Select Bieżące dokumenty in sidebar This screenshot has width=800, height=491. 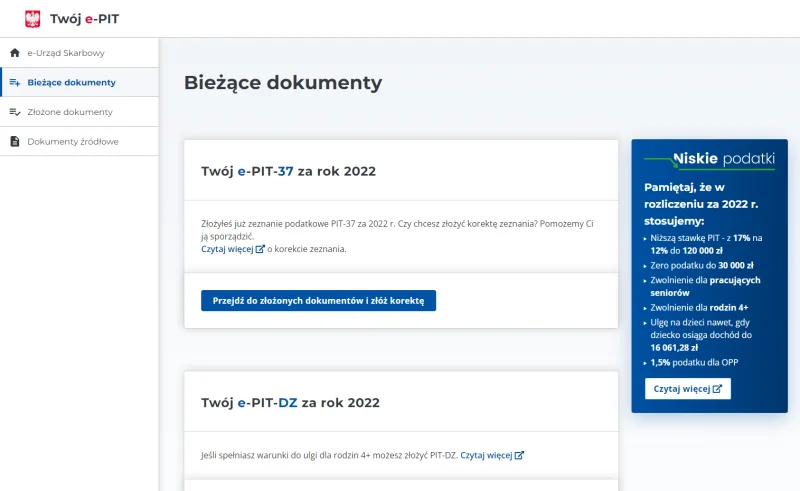pos(79,82)
